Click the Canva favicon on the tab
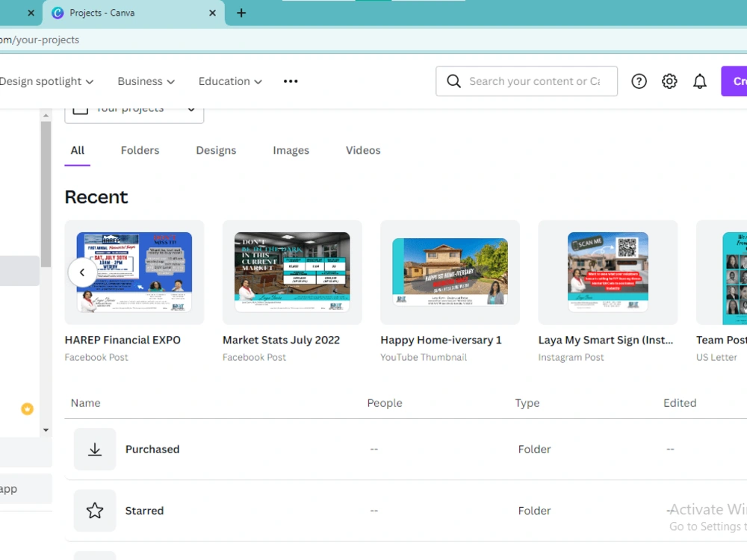This screenshot has height=560, width=747. pyautogui.click(x=58, y=13)
